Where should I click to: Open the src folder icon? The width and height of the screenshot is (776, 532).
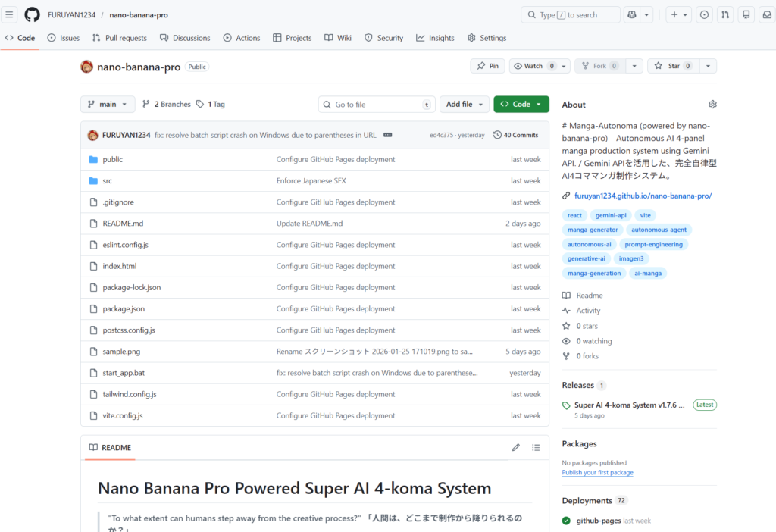92,180
